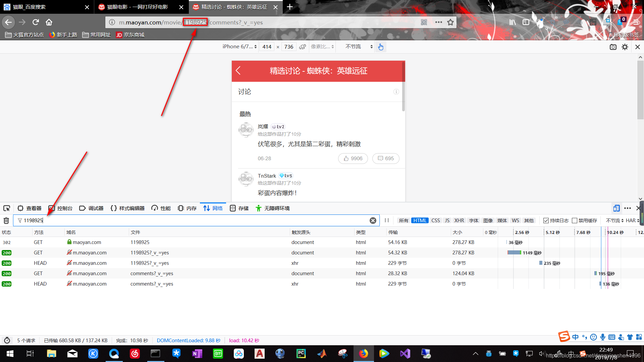Open devtools three-dot options menu

tap(628, 208)
